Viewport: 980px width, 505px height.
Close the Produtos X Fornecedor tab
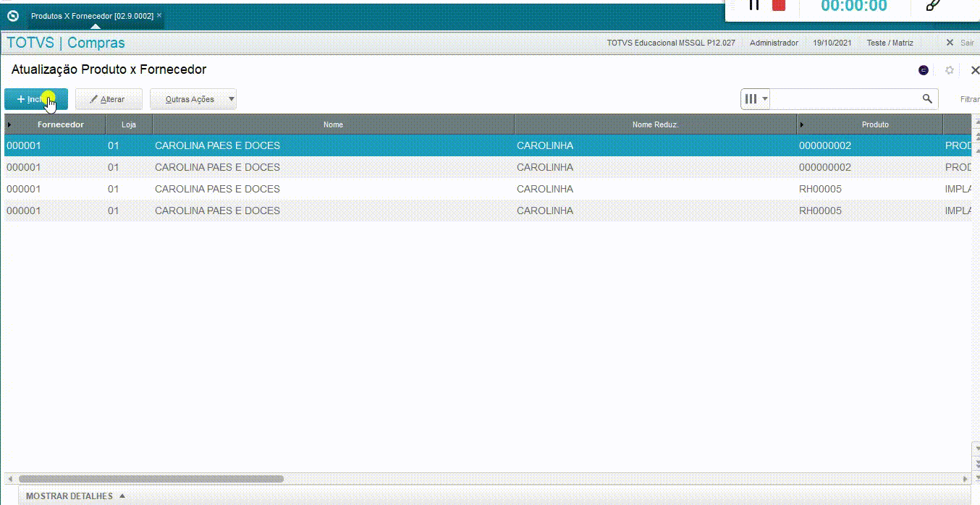pyautogui.click(x=159, y=15)
